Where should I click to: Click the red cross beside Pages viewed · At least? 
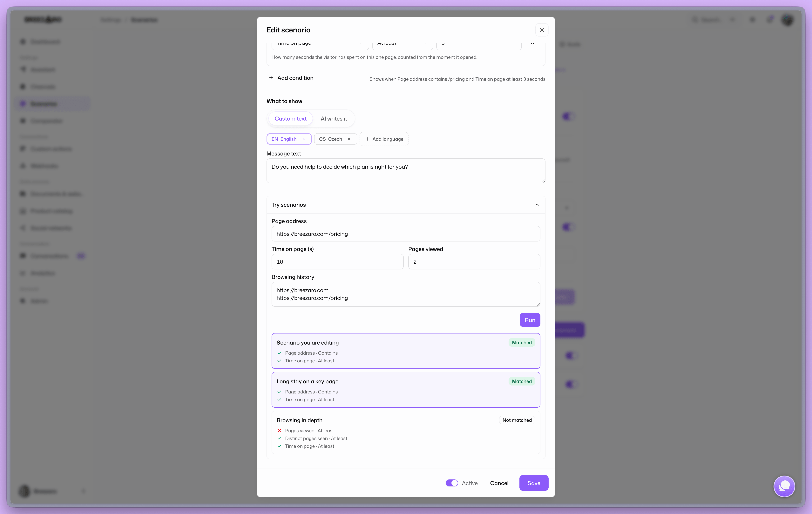pyautogui.click(x=279, y=430)
